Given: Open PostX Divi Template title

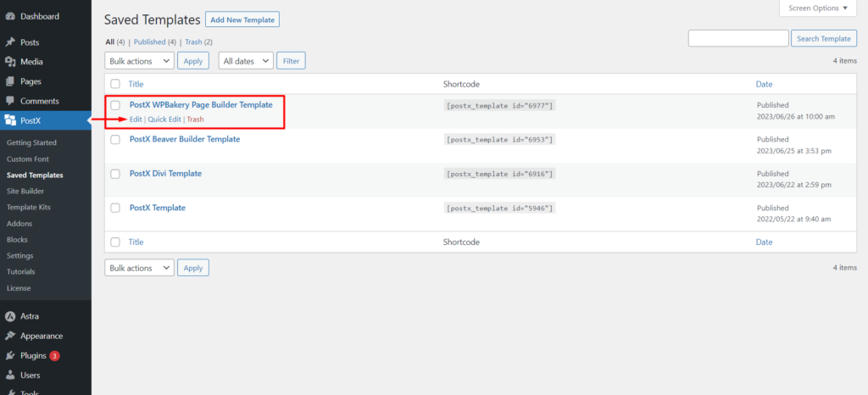Looking at the screenshot, I should click(165, 174).
